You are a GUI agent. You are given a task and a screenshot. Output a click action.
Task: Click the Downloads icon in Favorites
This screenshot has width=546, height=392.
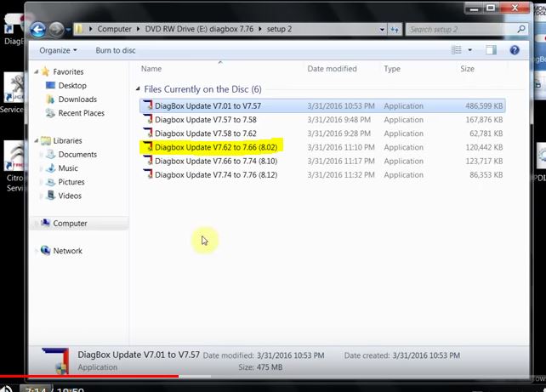pyautogui.click(x=50, y=99)
